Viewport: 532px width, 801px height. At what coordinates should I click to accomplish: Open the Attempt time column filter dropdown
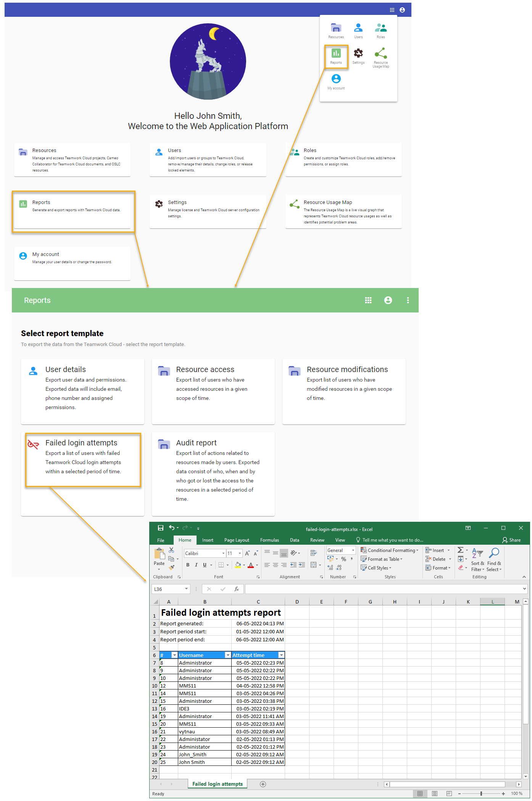281,655
